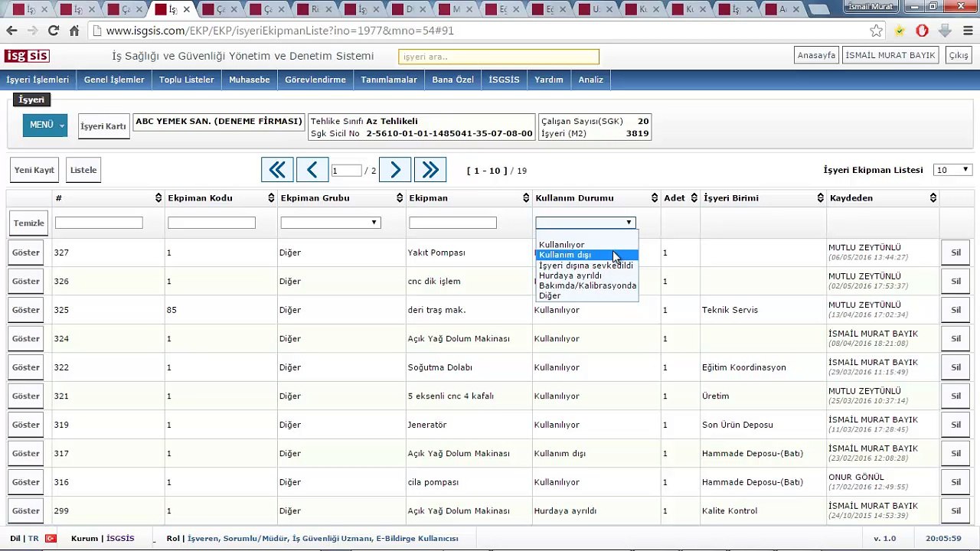Select the İşyeri tab label
The height and width of the screenshot is (551, 980).
pyautogui.click(x=31, y=99)
